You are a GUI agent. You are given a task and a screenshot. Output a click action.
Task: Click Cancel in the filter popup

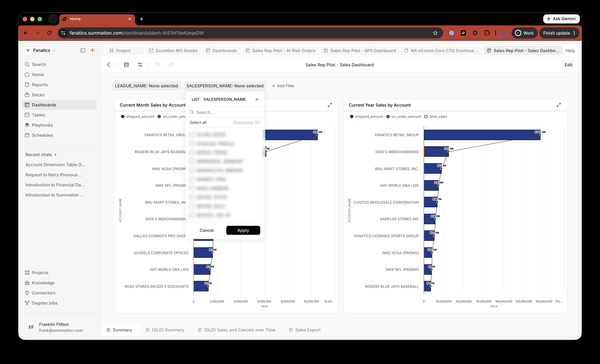coord(206,230)
